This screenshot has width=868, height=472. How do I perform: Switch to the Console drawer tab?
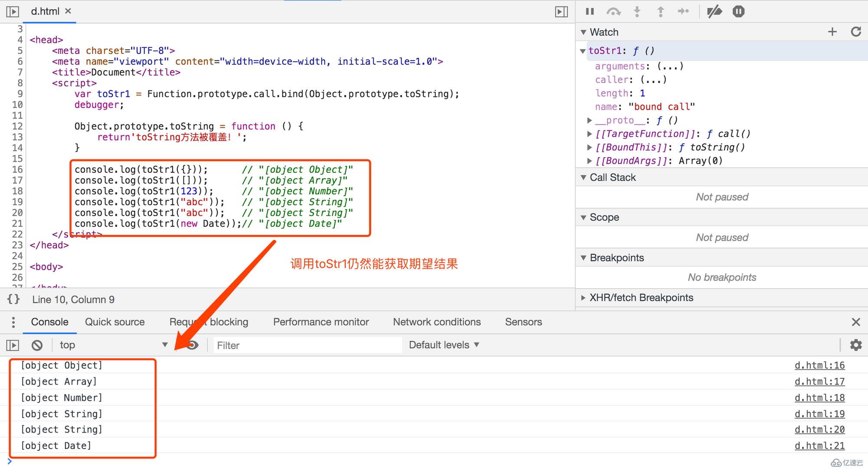(49, 322)
